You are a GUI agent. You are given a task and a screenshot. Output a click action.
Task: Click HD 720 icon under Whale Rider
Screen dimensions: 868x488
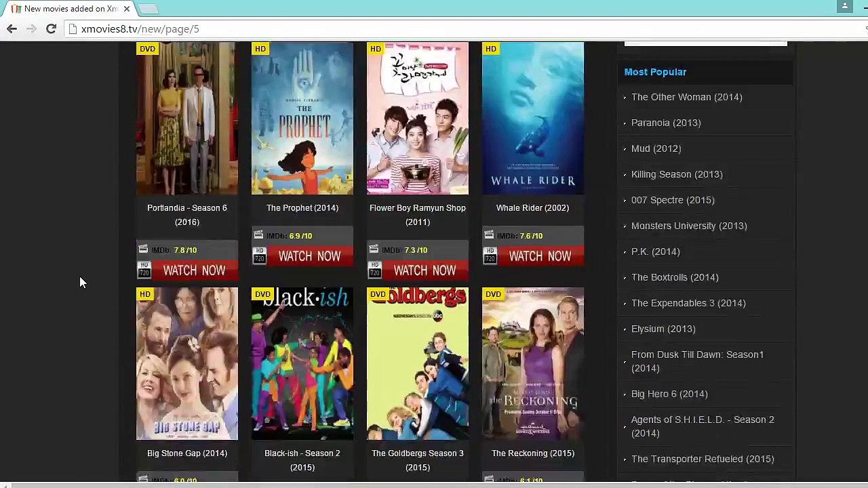[490, 256]
